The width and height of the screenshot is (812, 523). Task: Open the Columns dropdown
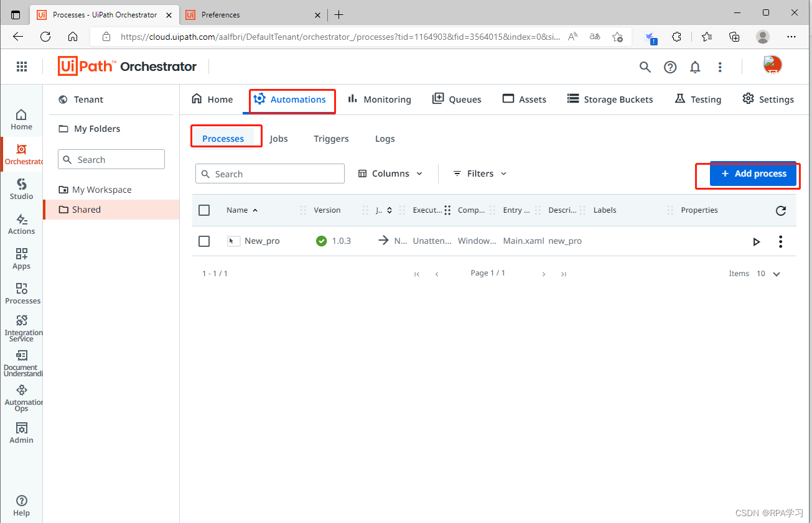tap(390, 174)
